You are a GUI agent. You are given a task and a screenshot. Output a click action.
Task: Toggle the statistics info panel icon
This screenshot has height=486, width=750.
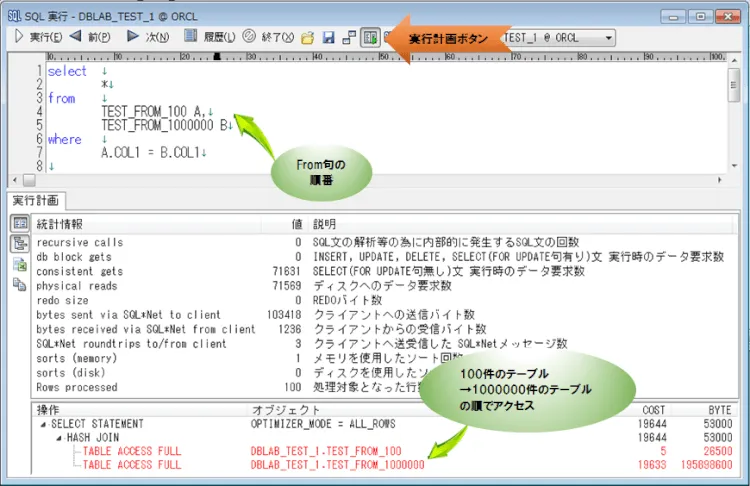pyautogui.click(x=20, y=223)
